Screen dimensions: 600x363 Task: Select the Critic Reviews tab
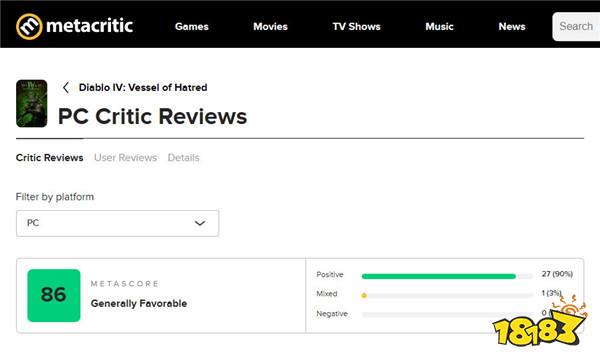[49, 158]
